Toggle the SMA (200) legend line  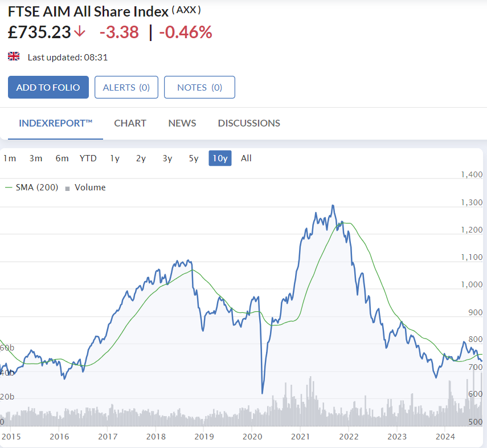(x=9, y=188)
